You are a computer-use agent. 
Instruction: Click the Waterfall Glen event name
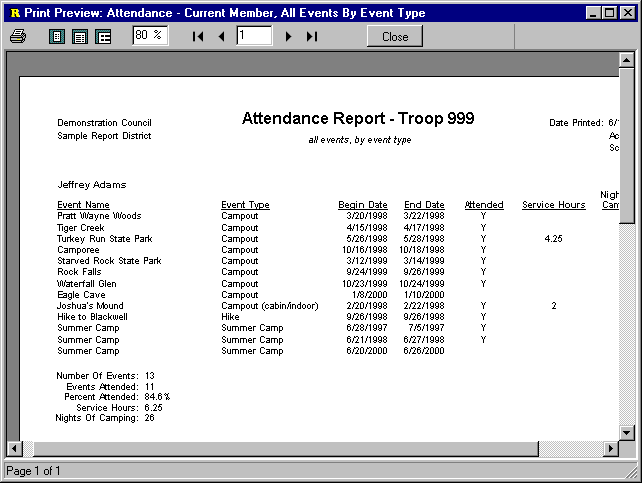click(86, 284)
